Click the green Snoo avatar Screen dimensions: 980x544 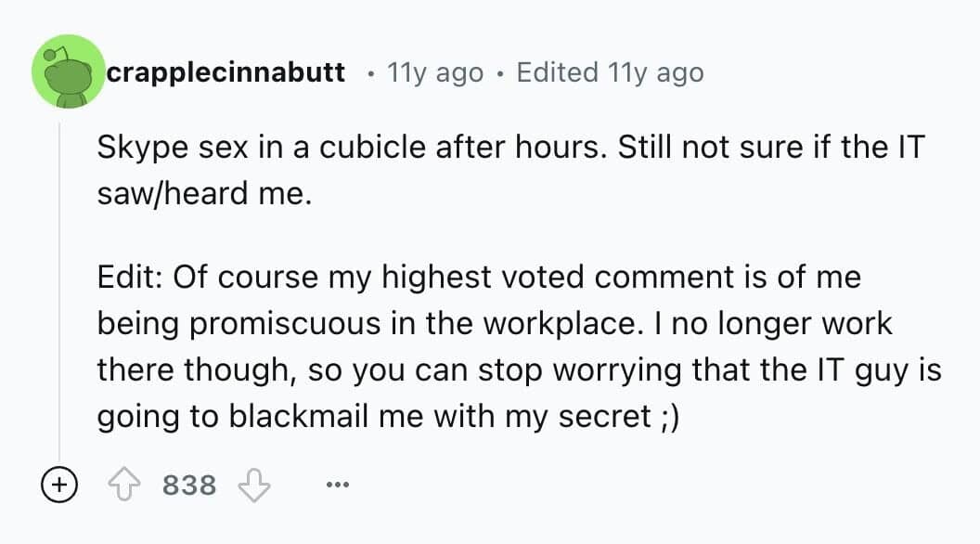point(68,72)
